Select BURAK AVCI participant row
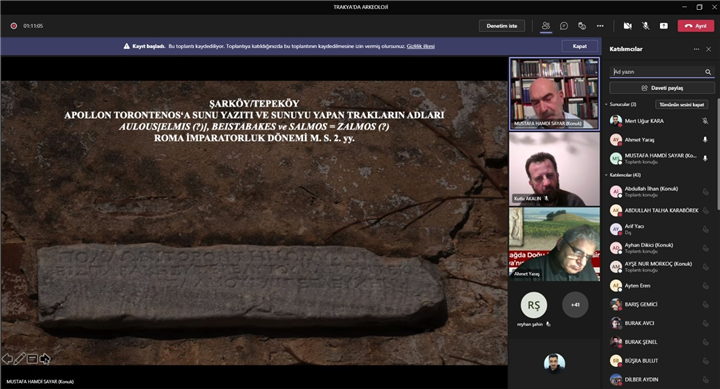The width and height of the screenshot is (720, 389). click(660, 323)
